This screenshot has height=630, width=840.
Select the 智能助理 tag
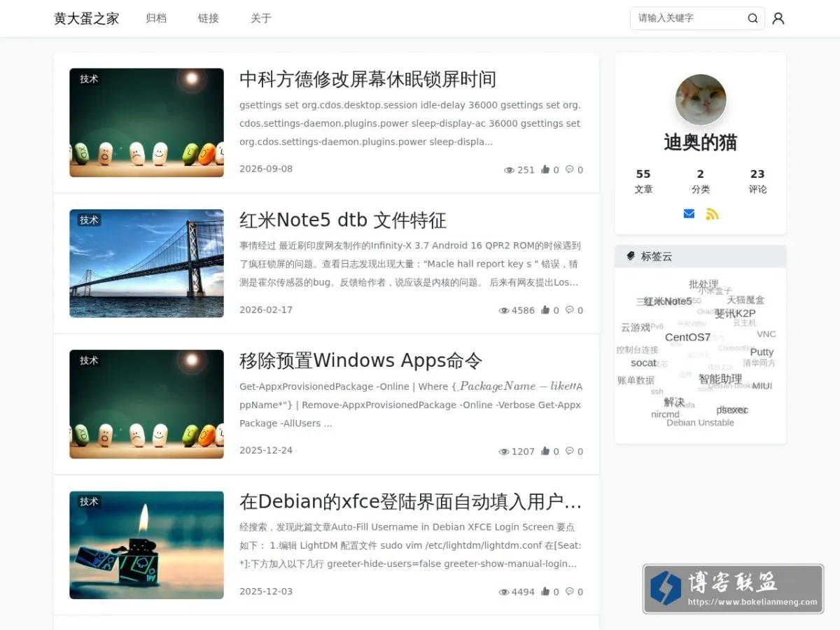pos(720,379)
